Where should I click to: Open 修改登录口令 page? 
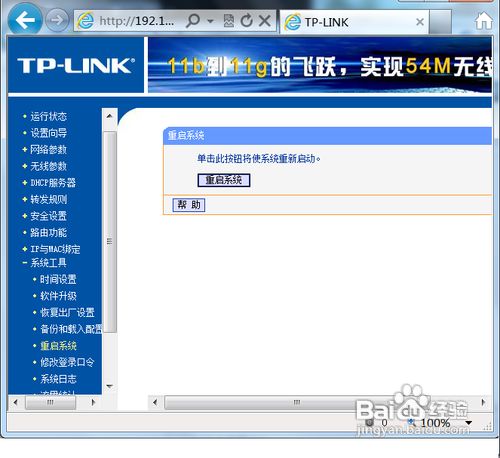pos(67,362)
